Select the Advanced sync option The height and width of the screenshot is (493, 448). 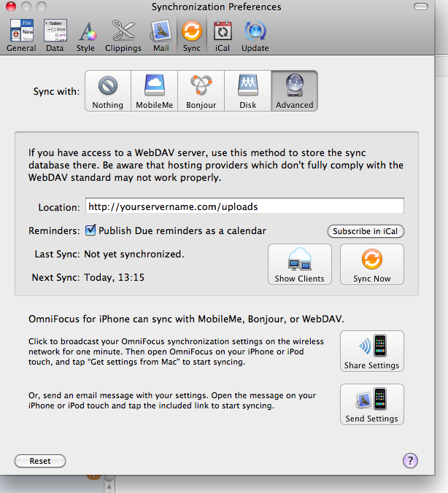click(x=294, y=91)
